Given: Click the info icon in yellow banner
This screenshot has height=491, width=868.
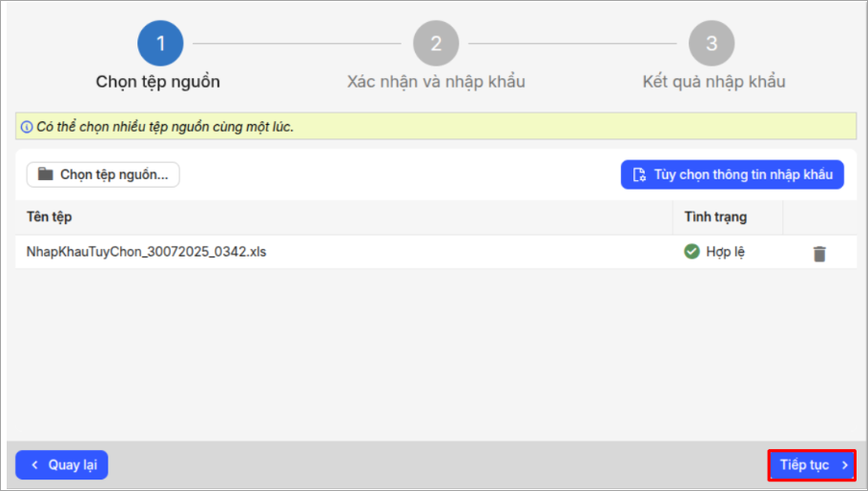Looking at the screenshot, I should pyautogui.click(x=27, y=127).
